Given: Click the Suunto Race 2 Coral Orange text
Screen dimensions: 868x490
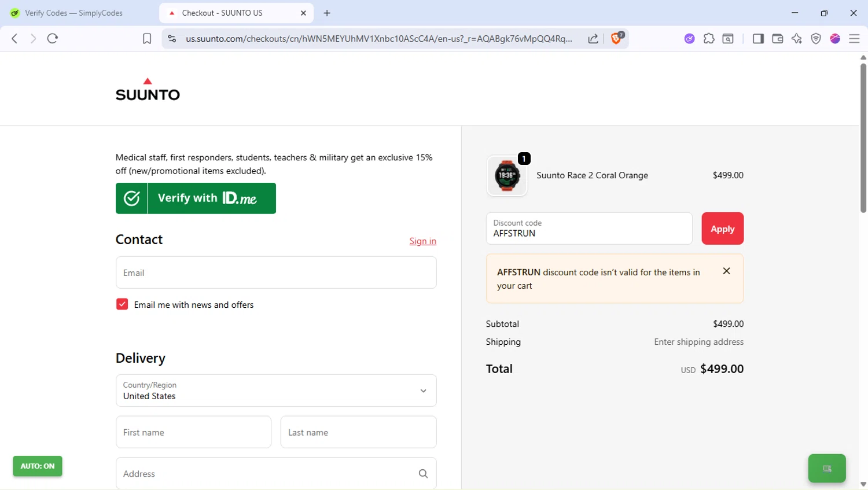Looking at the screenshot, I should click(592, 175).
